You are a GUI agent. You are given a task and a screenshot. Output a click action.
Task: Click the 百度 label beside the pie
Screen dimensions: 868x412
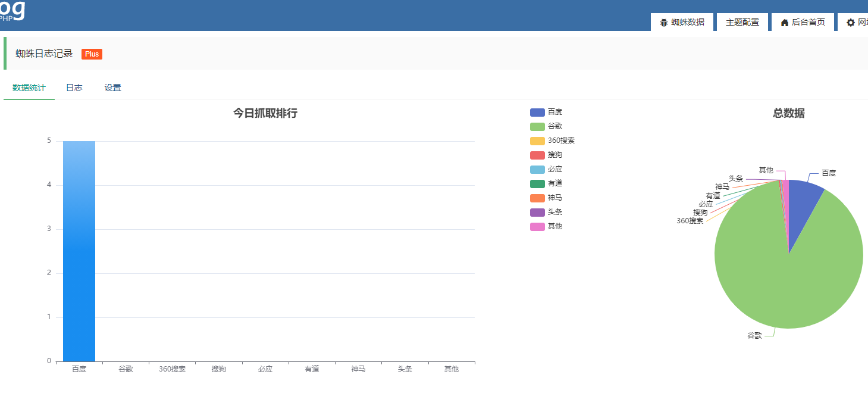pos(829,173)
